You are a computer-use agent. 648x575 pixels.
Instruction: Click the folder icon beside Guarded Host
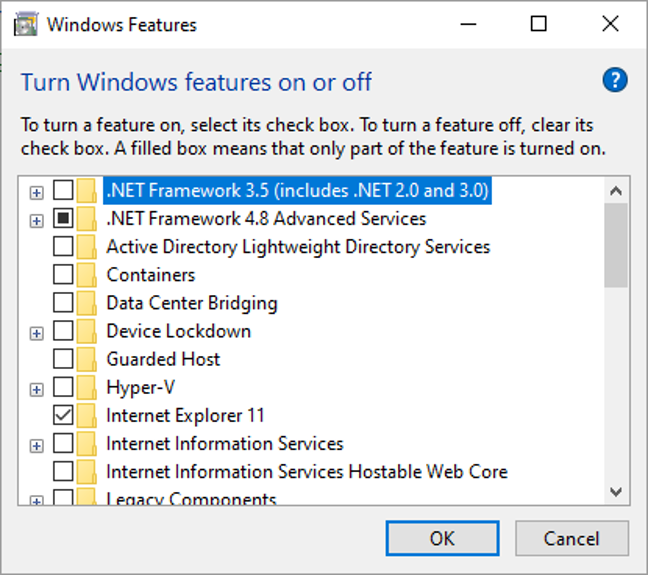pos(88,359)
